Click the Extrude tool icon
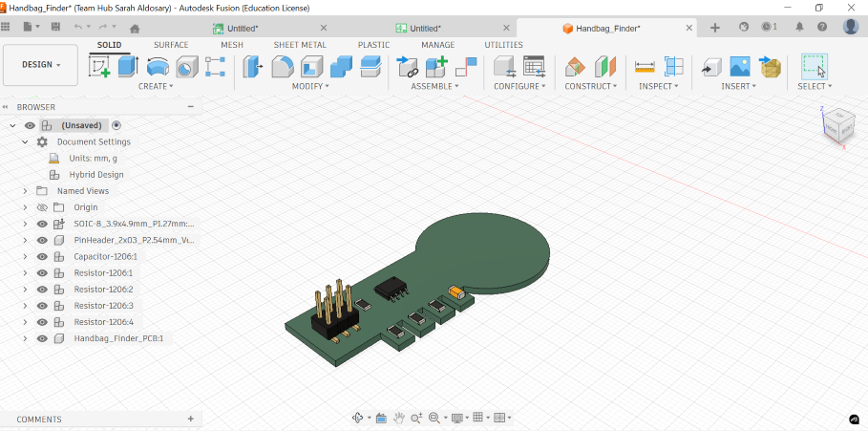The image size is (868, 431). [x=128, y=66]
